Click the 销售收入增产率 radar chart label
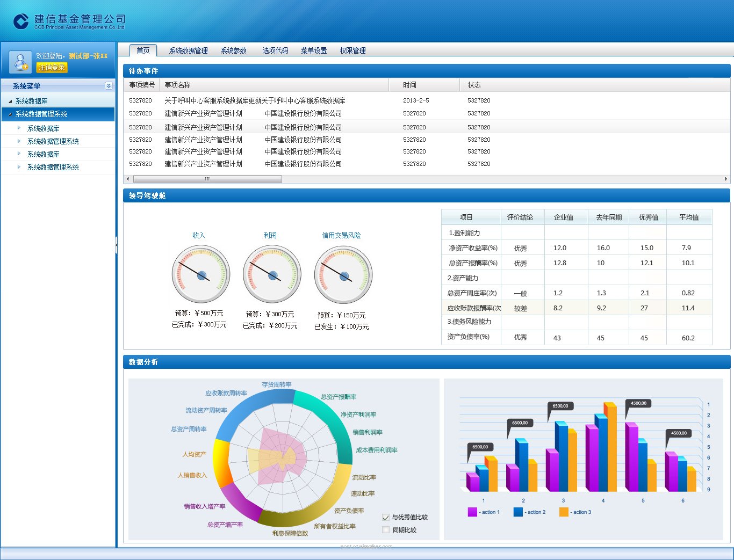 click(204, 506)
